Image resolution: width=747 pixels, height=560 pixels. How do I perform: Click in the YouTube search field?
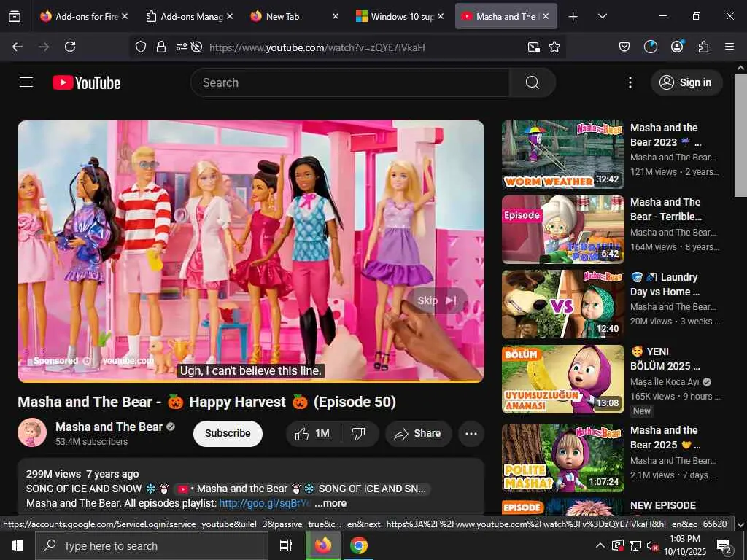tap(350, 82)
